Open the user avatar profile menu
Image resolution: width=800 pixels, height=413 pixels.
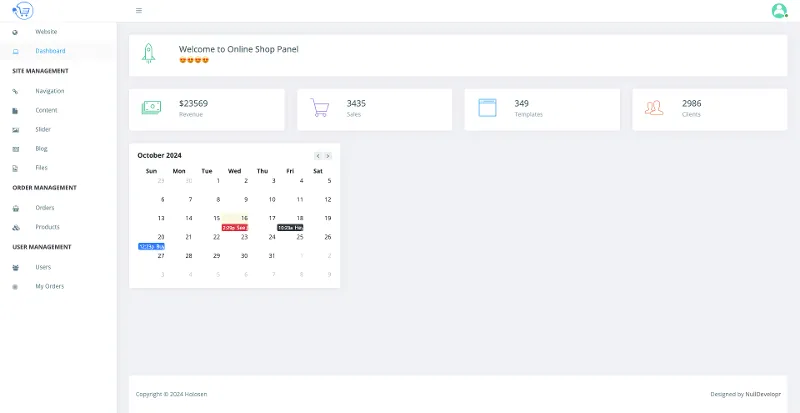click(779, 11)
